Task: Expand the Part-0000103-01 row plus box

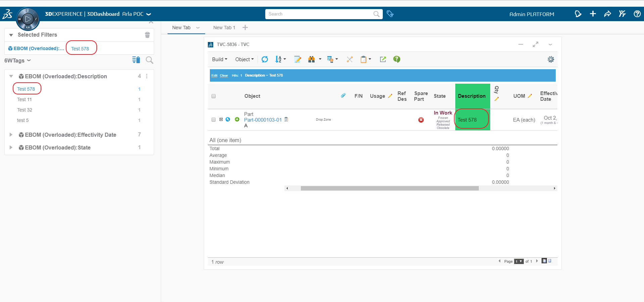Action: pos(221,120)
